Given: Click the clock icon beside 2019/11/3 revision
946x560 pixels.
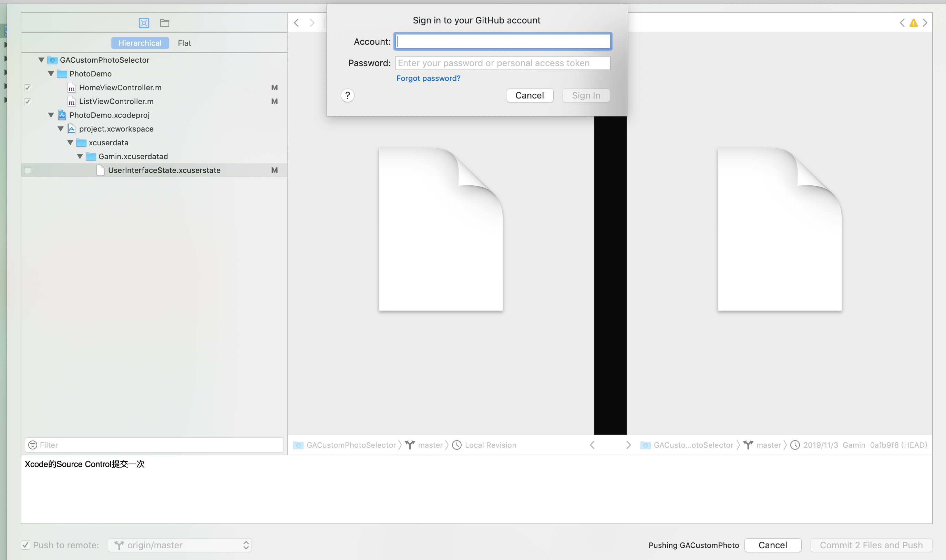Looking at the screenshot, I should point(795,445).
